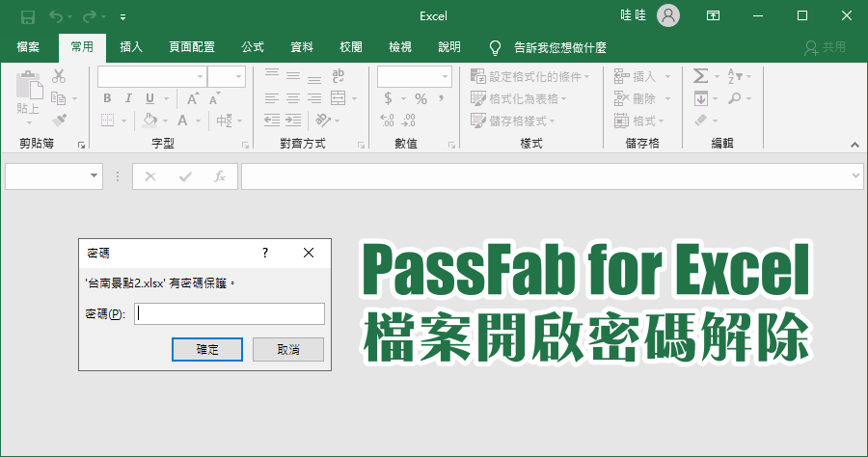Click the Fill Color bucket icon
Image resolution: width=868 pixels, height=457 pixels.
(x=150, y=121)
